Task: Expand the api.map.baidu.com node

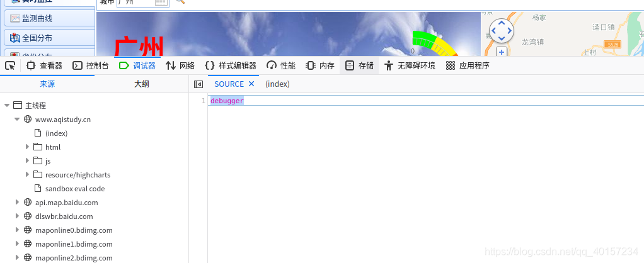Action: (17, 202)
